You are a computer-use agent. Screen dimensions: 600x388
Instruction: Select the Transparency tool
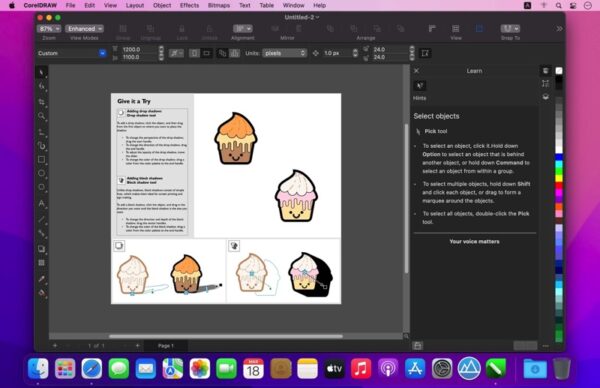pos(41,263)
